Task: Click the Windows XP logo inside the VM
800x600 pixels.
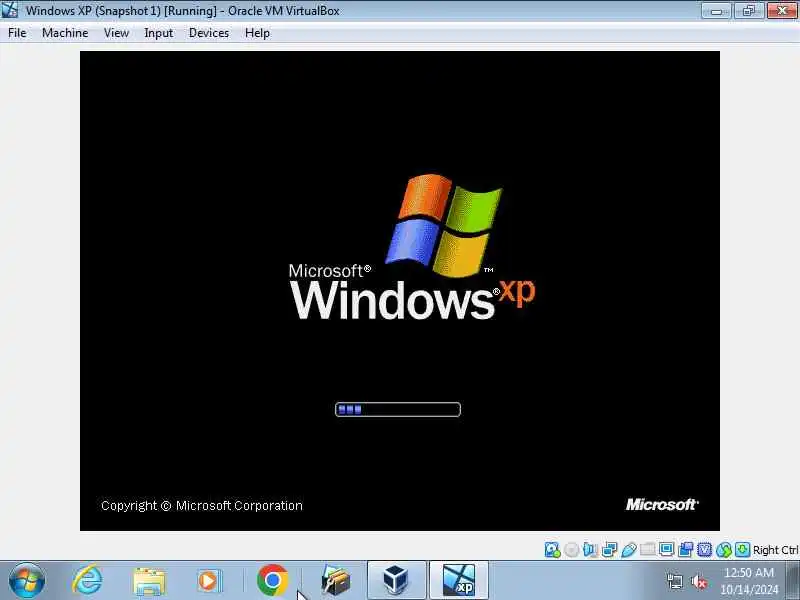Action: [412, 247]
